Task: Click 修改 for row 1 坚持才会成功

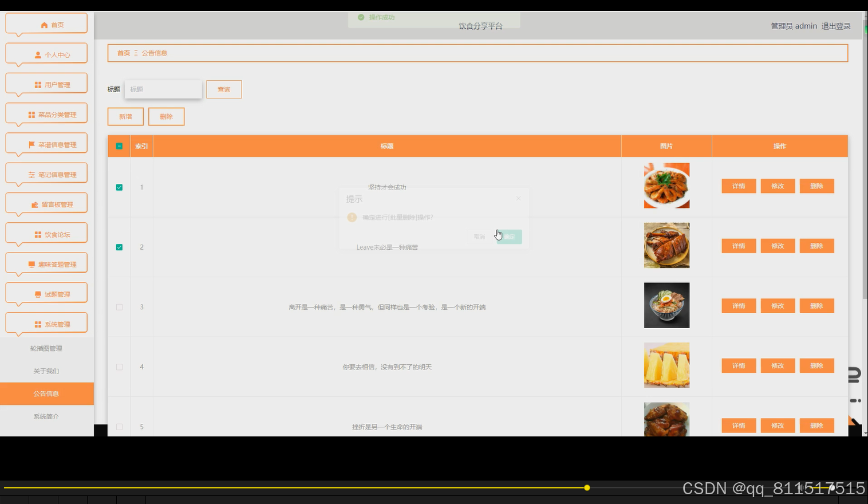Action: [778, 186]
